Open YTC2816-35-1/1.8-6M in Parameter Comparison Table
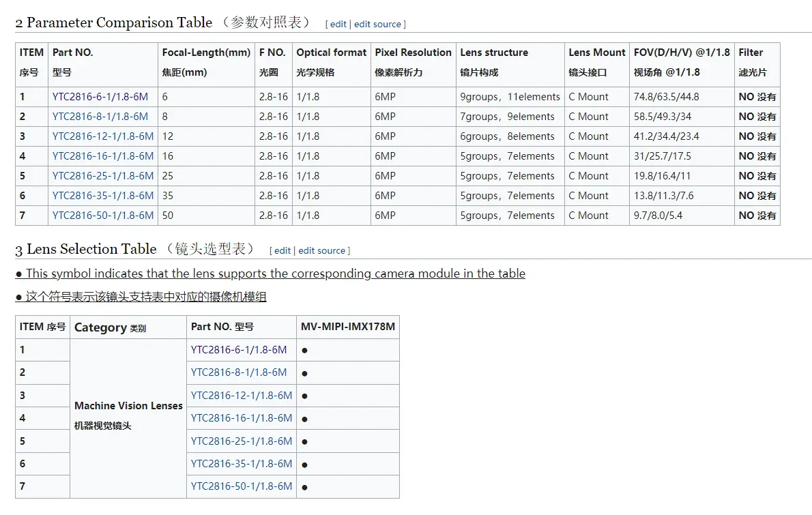The width and height of the screenshot is (812, 515). 102,196
